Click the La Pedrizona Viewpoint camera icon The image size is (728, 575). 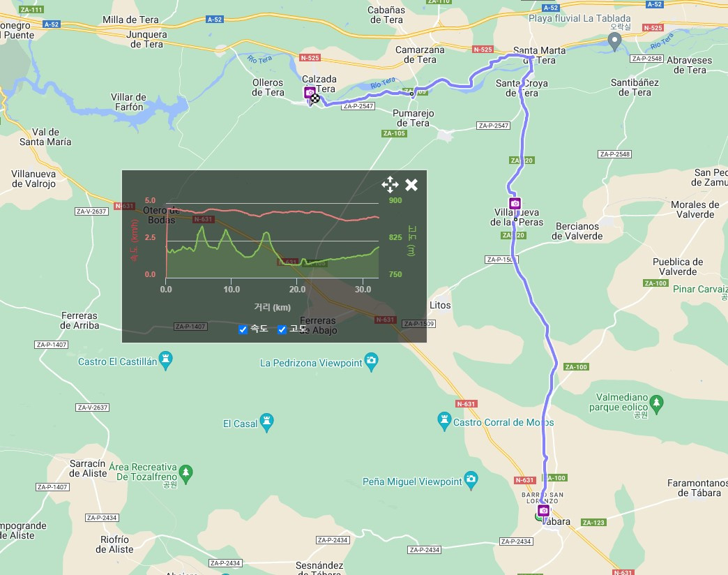[371, 361]
